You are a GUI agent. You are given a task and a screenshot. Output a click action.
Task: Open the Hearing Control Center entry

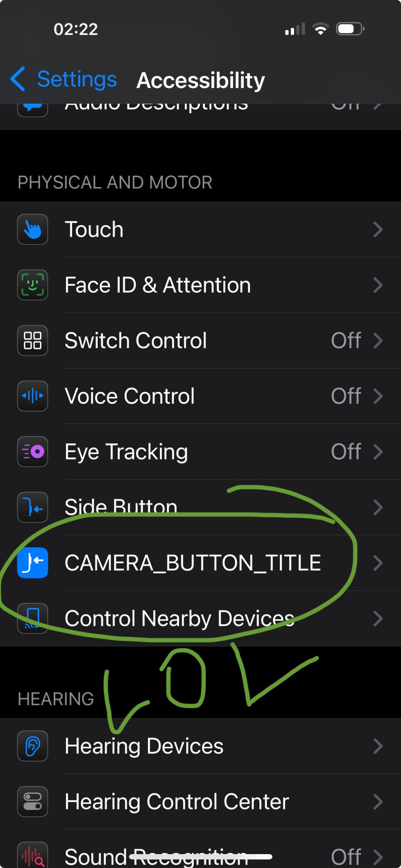click(200, 802)
